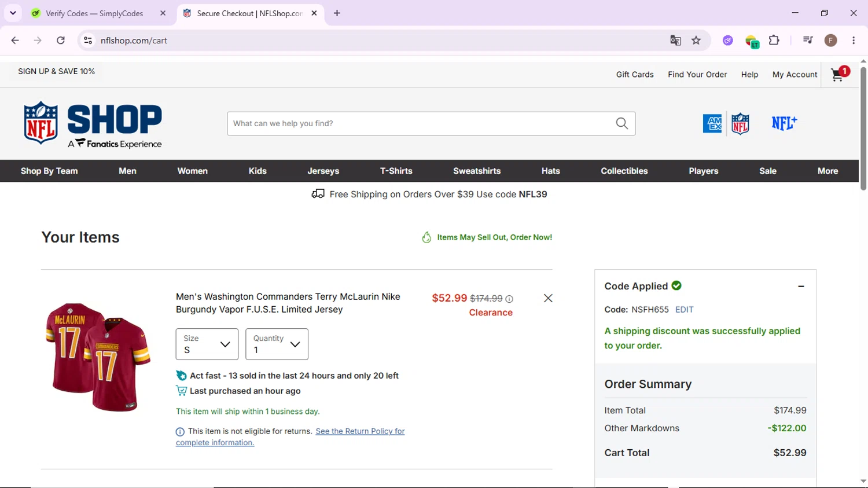Viewport: 868px width, 488px height.
Task: Open the browser extensions puzzle icon
Action: (x=774, y=41)
